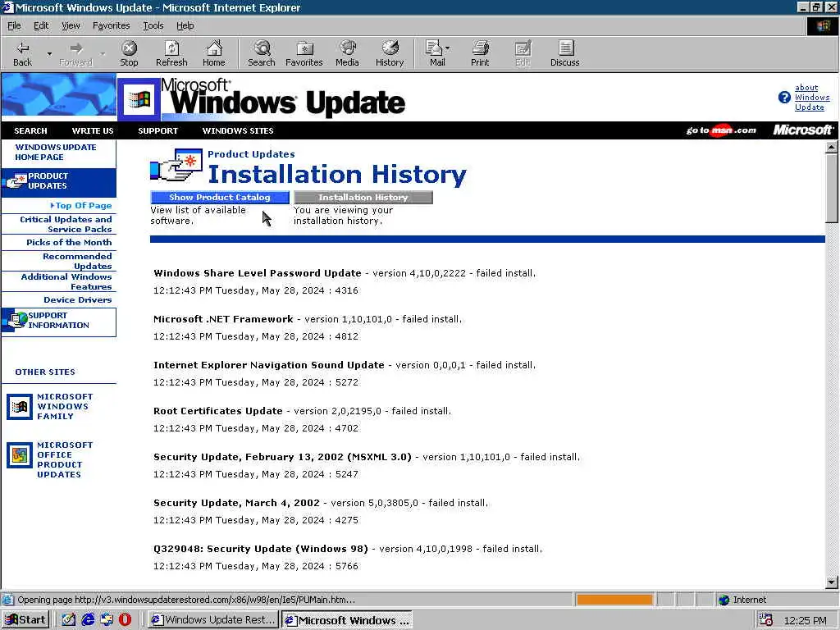Switch to Windows Update Rest... taskbar window
Viewport: 840px width, 630px height.
(213, 620)
